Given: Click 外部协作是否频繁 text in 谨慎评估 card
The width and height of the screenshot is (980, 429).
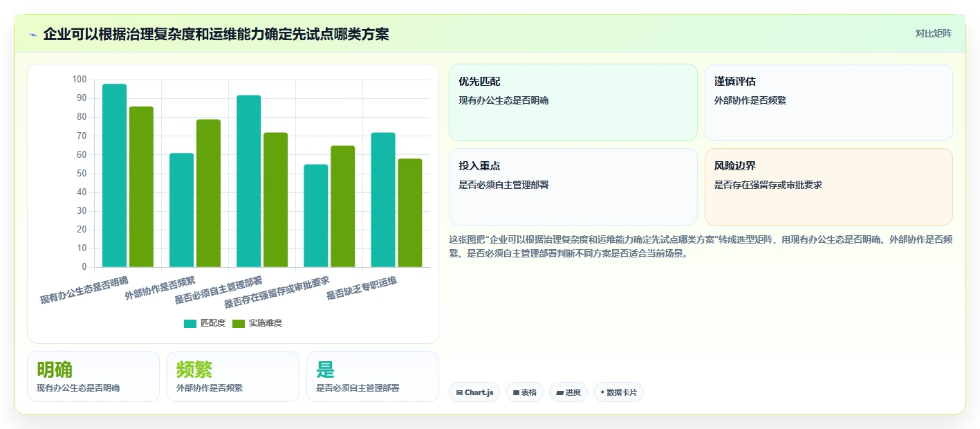Looking at the screenshot, I should (x=750, y=100).
